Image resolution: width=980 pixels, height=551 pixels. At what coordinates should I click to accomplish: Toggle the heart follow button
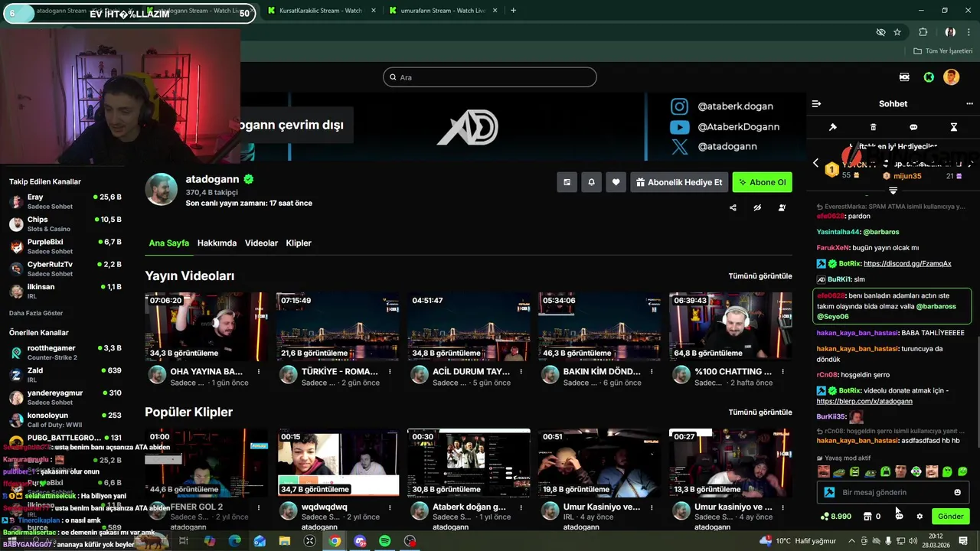pyautogui.click(x=616, y=182)
